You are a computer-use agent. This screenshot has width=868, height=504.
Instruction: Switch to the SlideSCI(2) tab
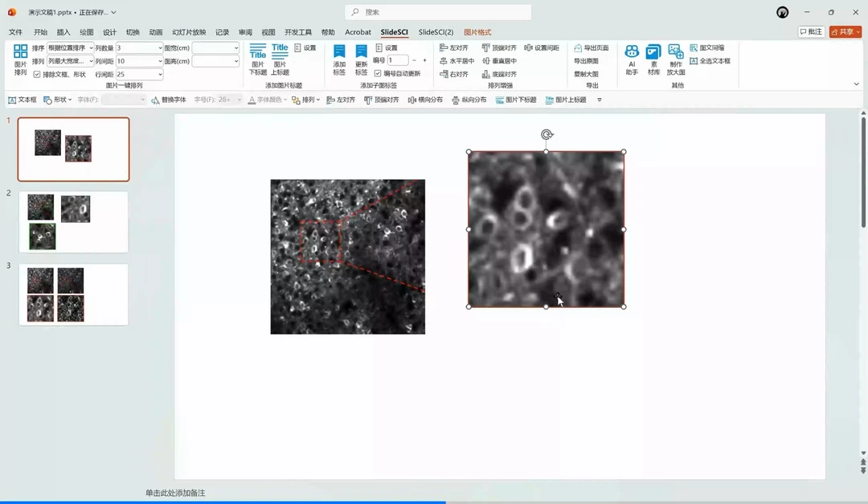click(x=436, y=32)
